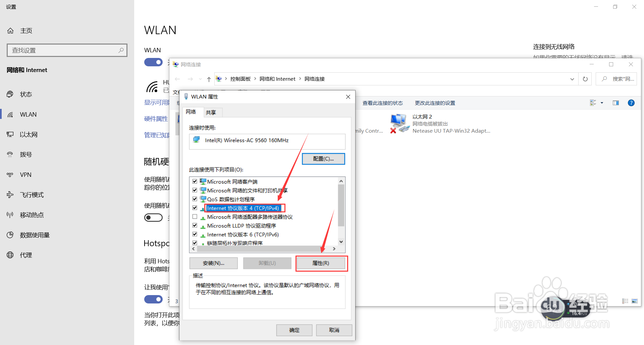
Task: Click the items list scroll down arrow
Action: tap(341, 242)
